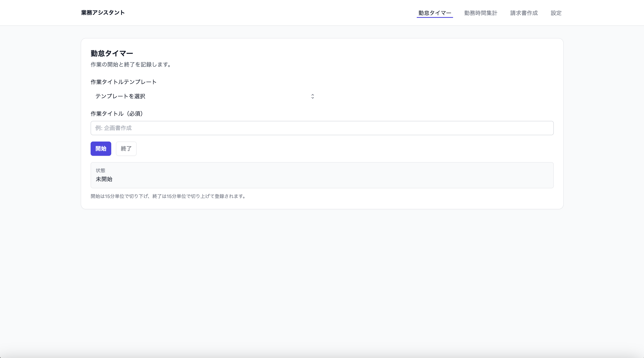Open the 請求書作成 tab

pos(524,13)
